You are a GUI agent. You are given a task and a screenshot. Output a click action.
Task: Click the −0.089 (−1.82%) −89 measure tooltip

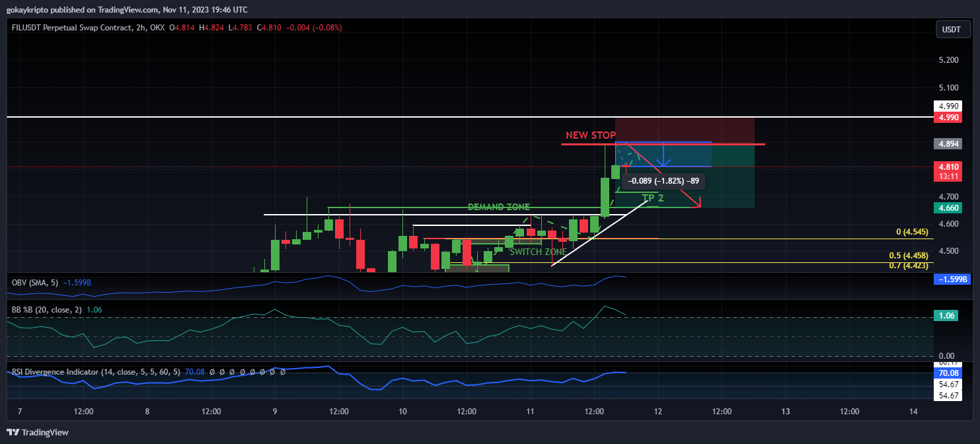pyautogui.click(x=663, y=180)
